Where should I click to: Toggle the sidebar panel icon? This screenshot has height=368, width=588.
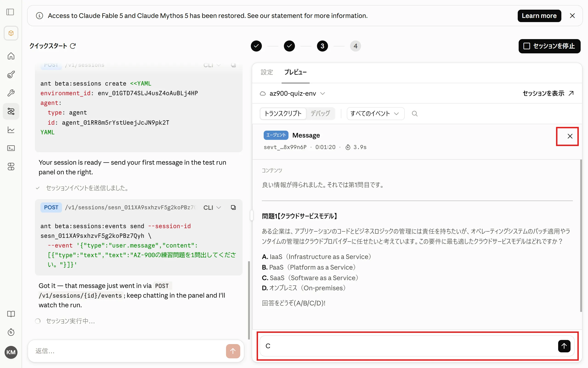pos(10,12)
